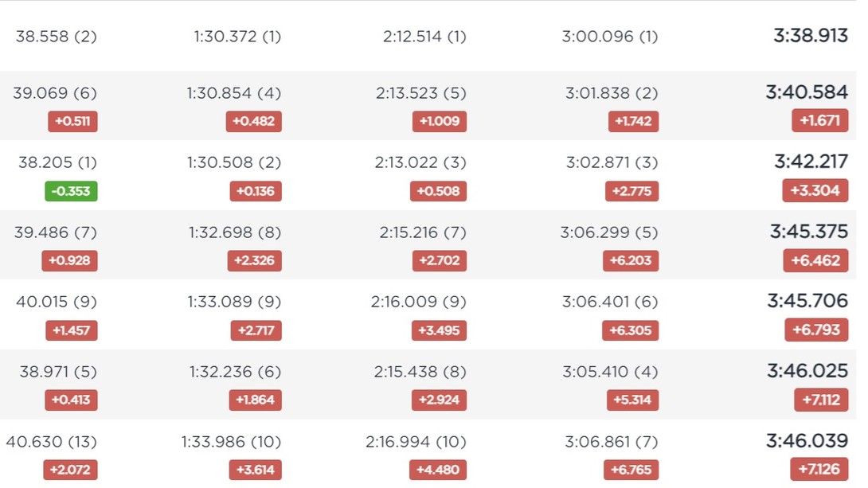This screenshot has height=488, width=868.
Task: Click the green -0.353 split badge
Action: pos(71,191)
